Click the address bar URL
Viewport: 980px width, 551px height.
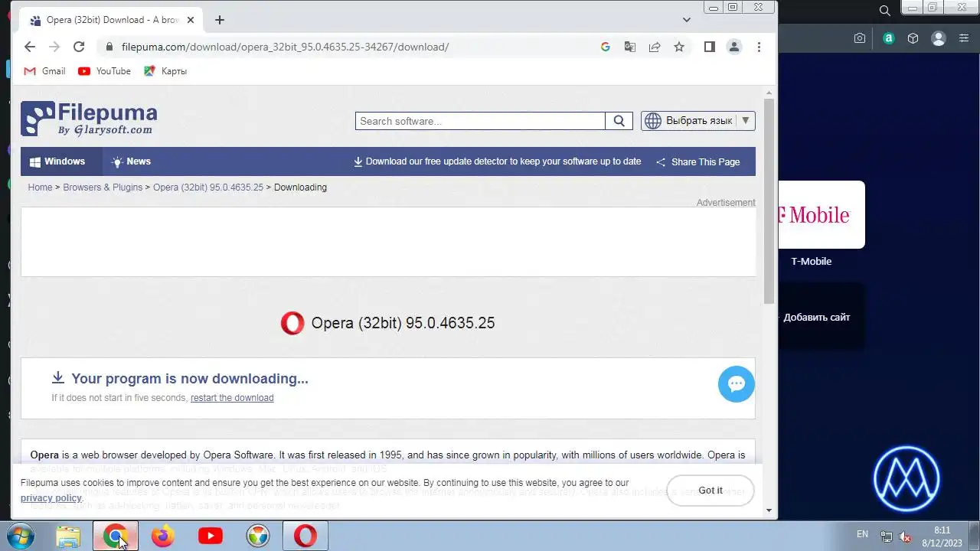(285, 47)
